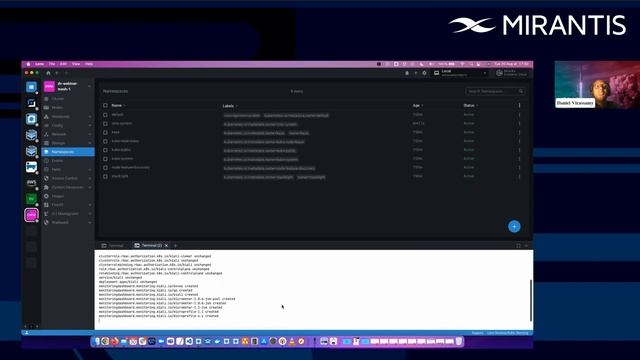Sort table by the Name header
The height and width of the screenshot is (360, 640).
(117, 105)
